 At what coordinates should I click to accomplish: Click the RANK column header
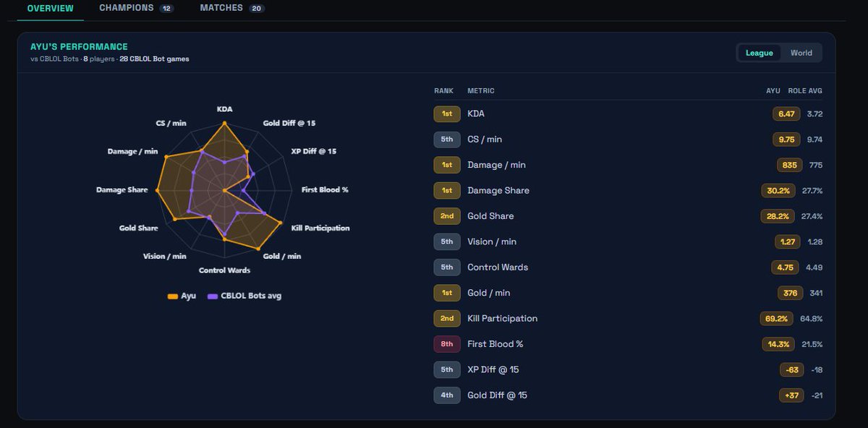(x=443, y=91)
